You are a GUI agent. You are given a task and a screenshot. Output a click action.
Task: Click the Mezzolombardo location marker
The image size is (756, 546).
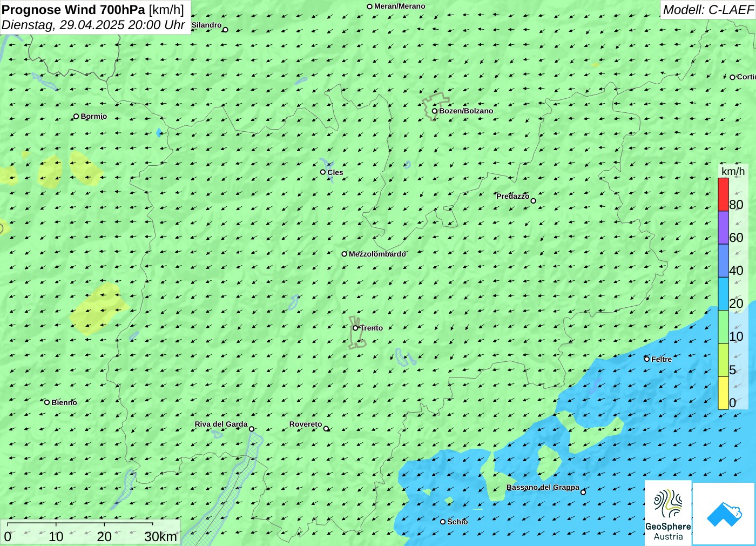(345, 254)
